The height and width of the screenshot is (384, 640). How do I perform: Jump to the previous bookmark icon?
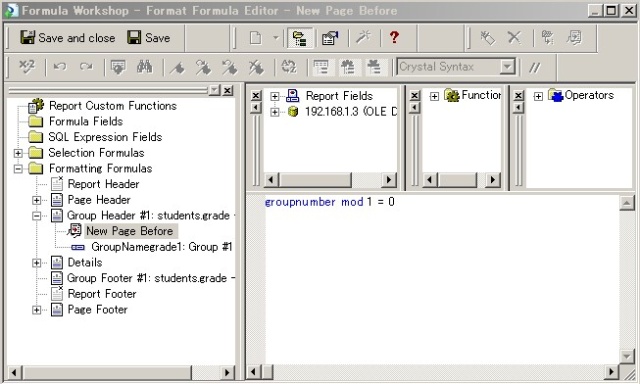[229, 67]
